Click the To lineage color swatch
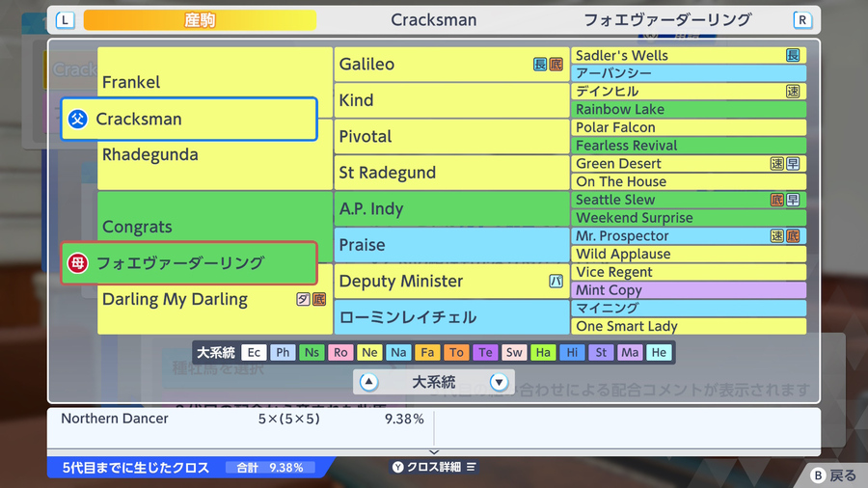 456,352
